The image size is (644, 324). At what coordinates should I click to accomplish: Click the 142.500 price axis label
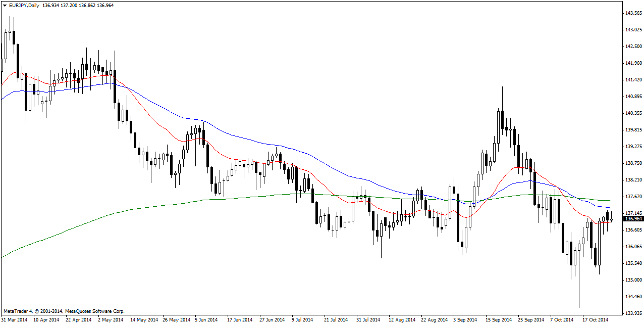633,47
